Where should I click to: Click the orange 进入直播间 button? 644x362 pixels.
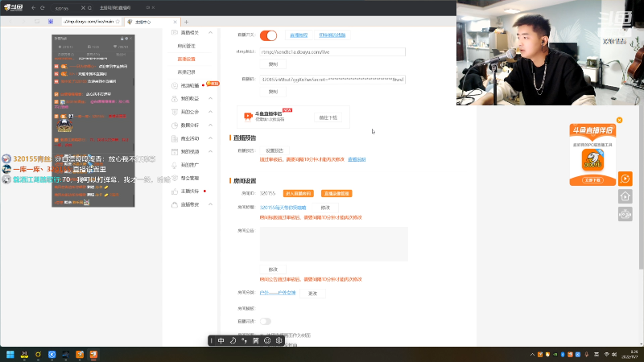coord(299,193)
